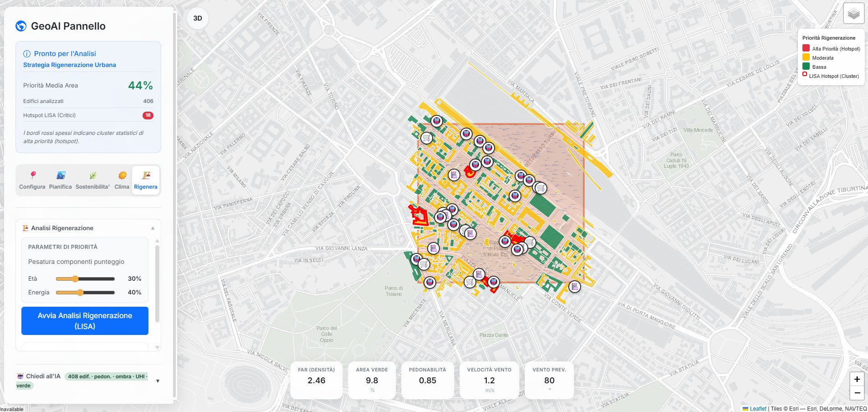Click the crane icon above Rigenera

[146, 175]
